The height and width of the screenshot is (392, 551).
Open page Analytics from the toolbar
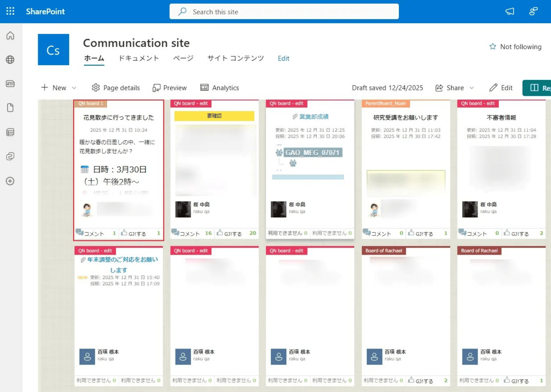[x=220, y=87]
